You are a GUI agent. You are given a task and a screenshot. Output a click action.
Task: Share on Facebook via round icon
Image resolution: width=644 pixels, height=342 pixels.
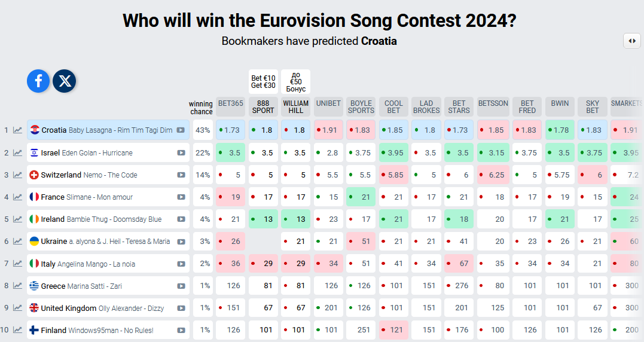tap(38, 81)
